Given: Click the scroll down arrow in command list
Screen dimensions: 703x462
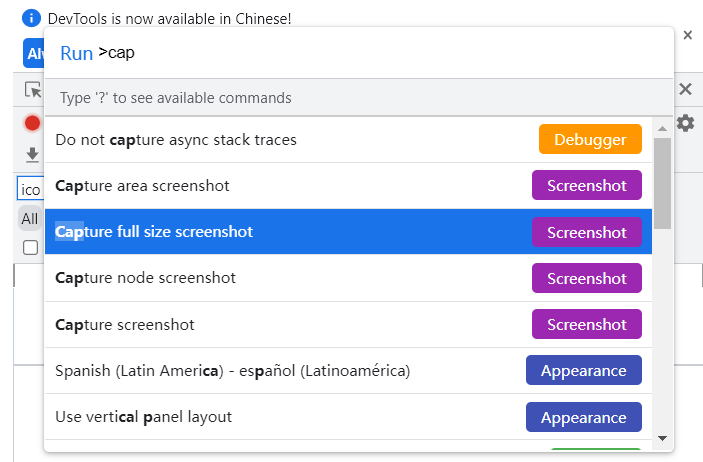Looking at the screenshot, I should click(x=662, y=438).
